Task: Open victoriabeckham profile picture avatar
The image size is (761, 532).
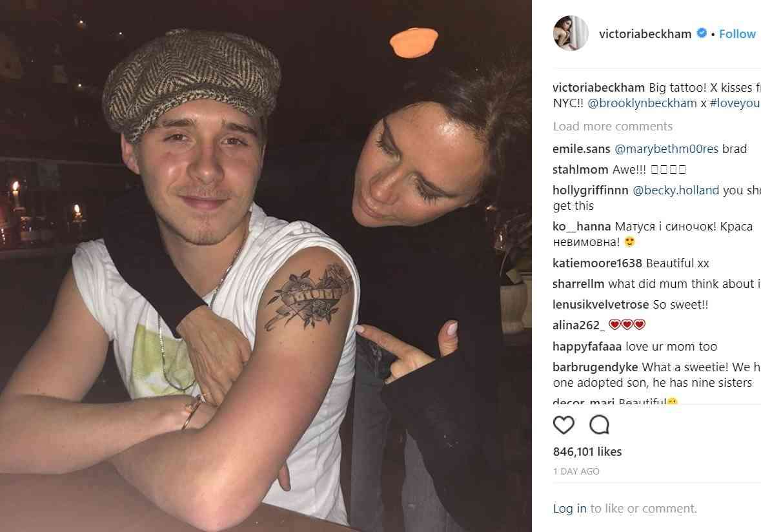Action: (x=571, y=33)
